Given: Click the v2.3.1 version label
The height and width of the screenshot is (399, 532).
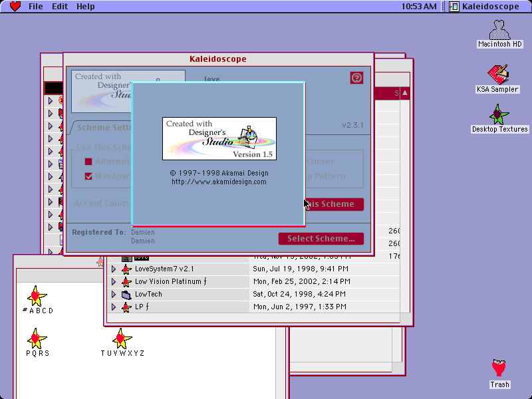Looking at the screenshot, I should pos(352,125).
